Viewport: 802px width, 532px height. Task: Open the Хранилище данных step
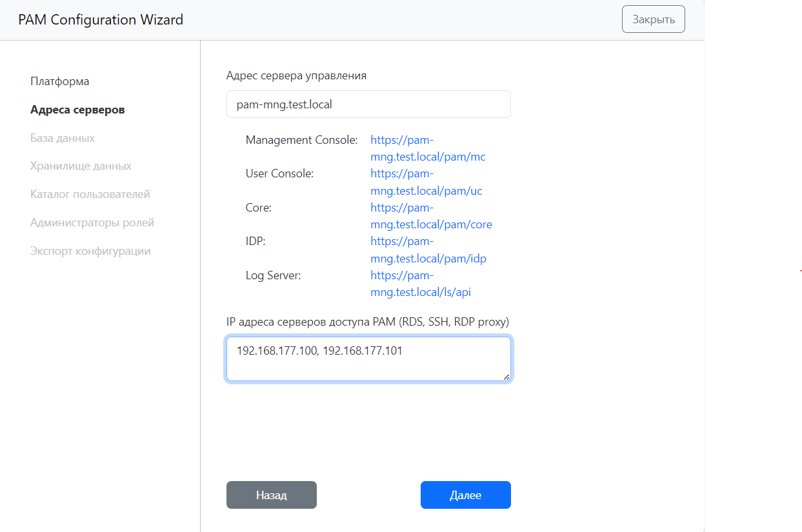point(81,166)
